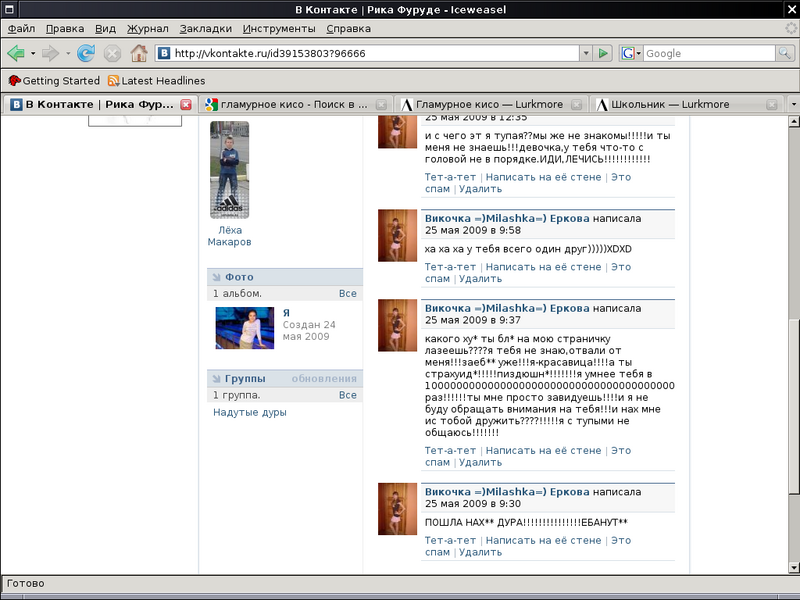Switch to the В Контакте Рика Фуруде tab
The image size is (800, 600).
tap(100, 104)
